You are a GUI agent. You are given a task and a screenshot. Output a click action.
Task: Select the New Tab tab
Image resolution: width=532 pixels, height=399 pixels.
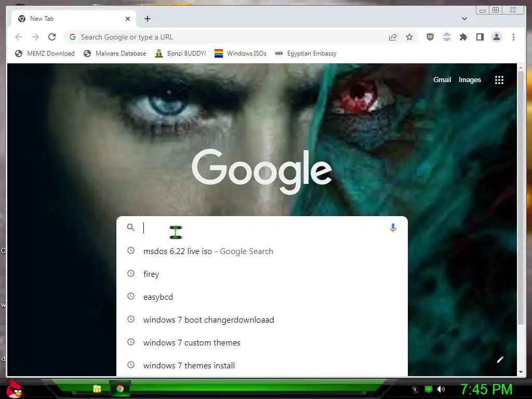pyautogui.click(x=74, y=19)
